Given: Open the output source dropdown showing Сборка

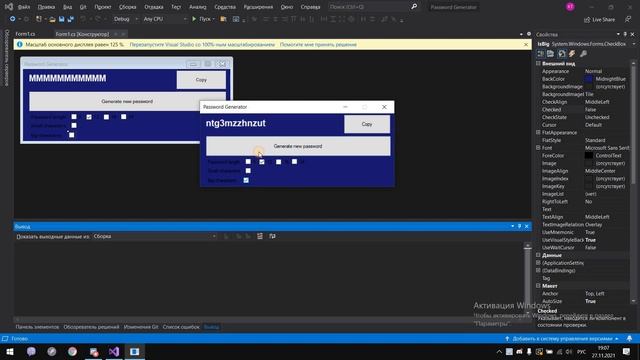Looking at the screenshot, I should click(x=155, y=236).
